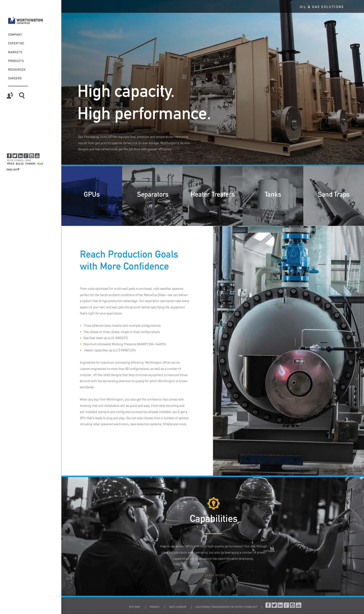This screenshot has height=614, width=364.
Task: Open the search magnifier icon
Action: pyautogui.click(x=22, y=95)
